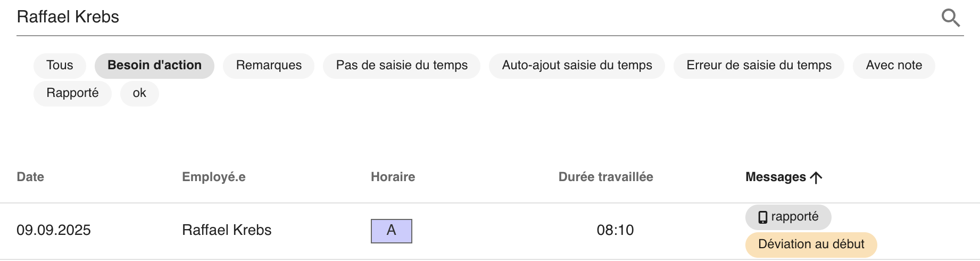The height and width of the screenshot is (261, 980).
Task: Click the Horaire column header
Action: [393, 177]
